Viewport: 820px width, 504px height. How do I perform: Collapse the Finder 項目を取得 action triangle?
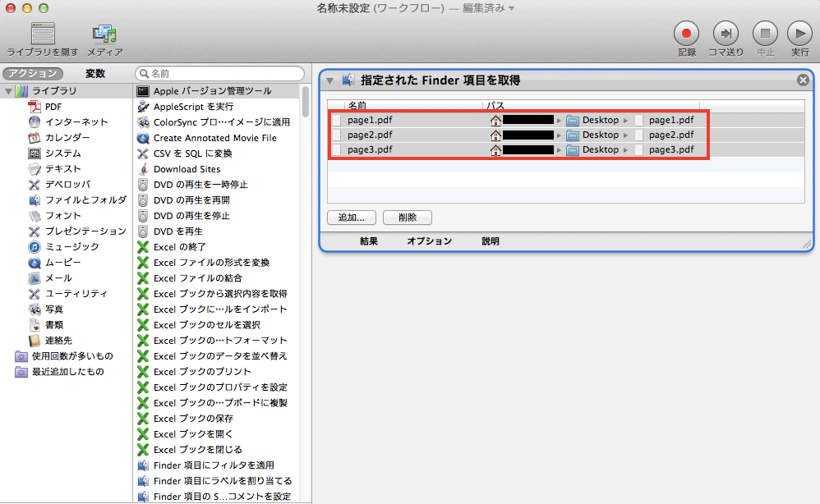point(329,80)
